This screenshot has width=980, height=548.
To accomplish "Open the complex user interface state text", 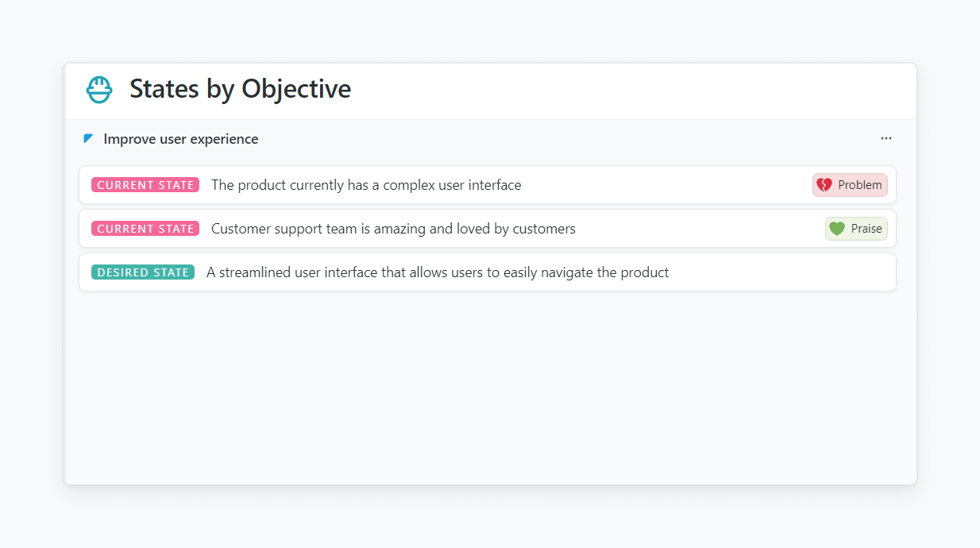I will coord(366,185).
